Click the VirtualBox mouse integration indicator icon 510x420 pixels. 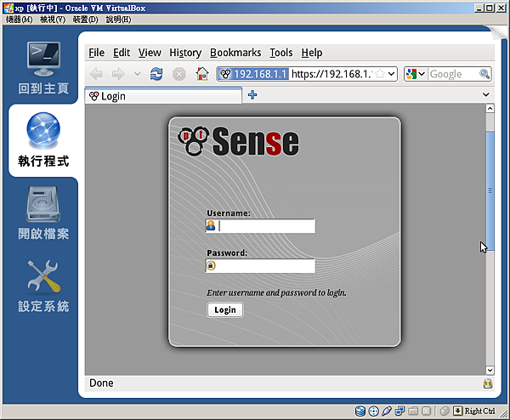tap(445, 411)
